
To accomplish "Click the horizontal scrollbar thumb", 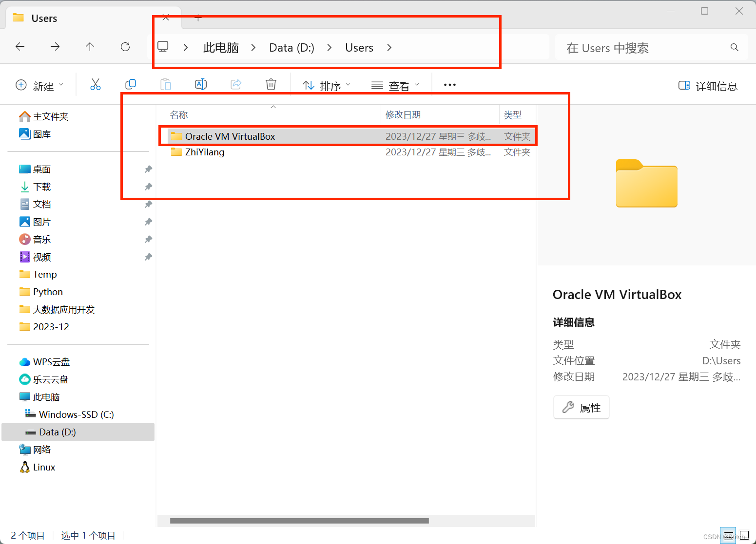I will pos(299,521).
